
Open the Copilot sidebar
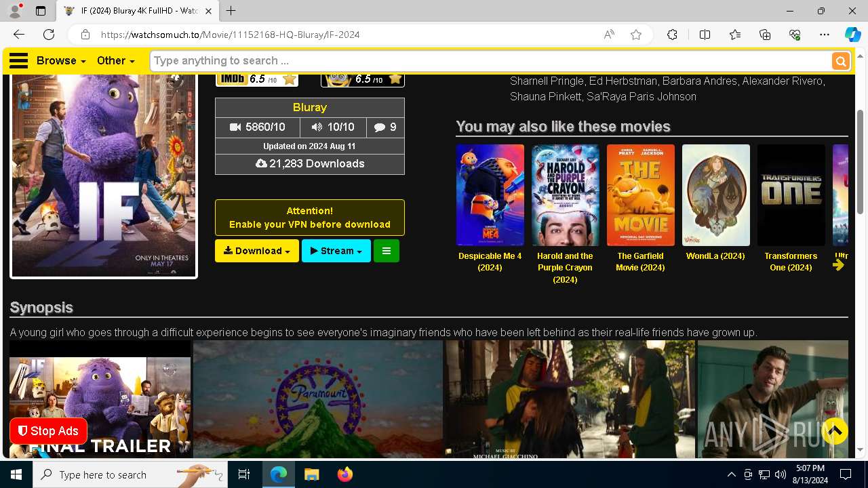(x=852, y=35)
